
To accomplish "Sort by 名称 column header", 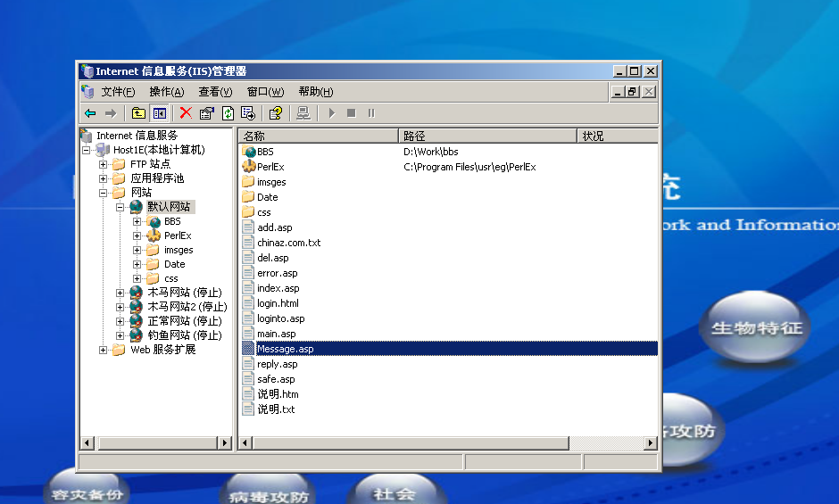I will pyautogui.click(x=319, y=136).
